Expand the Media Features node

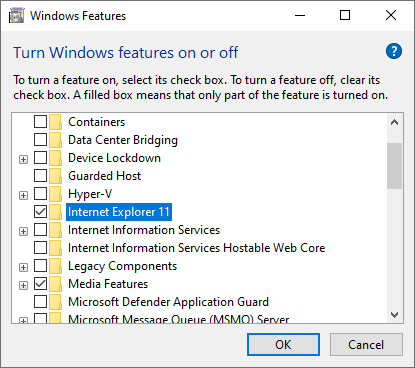pyautogui.click(x=23, y=286)
